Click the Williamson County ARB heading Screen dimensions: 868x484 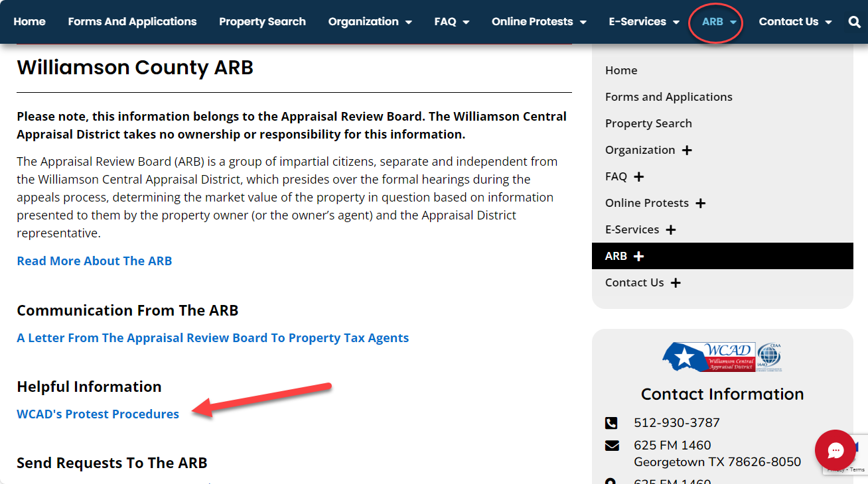click(135, 68)
